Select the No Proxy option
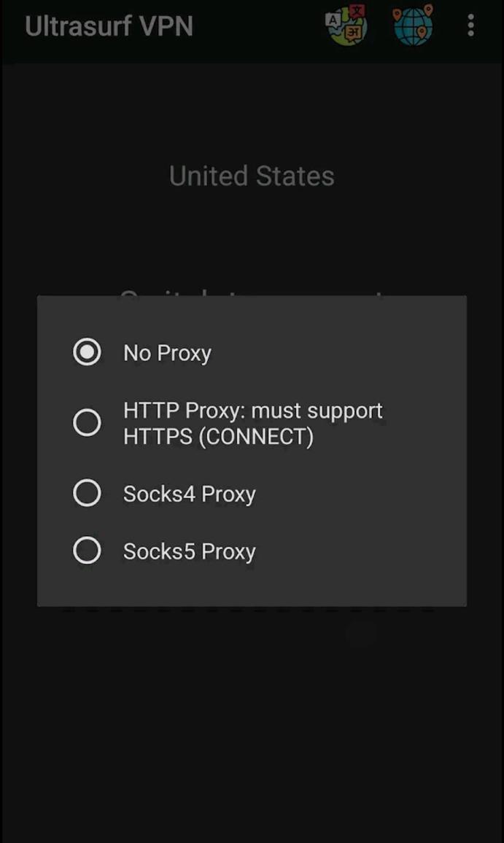504x843 pixels. point(87,352)
